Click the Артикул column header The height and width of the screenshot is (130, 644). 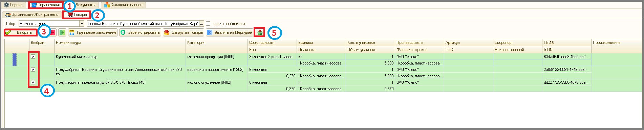coord(469,43)
